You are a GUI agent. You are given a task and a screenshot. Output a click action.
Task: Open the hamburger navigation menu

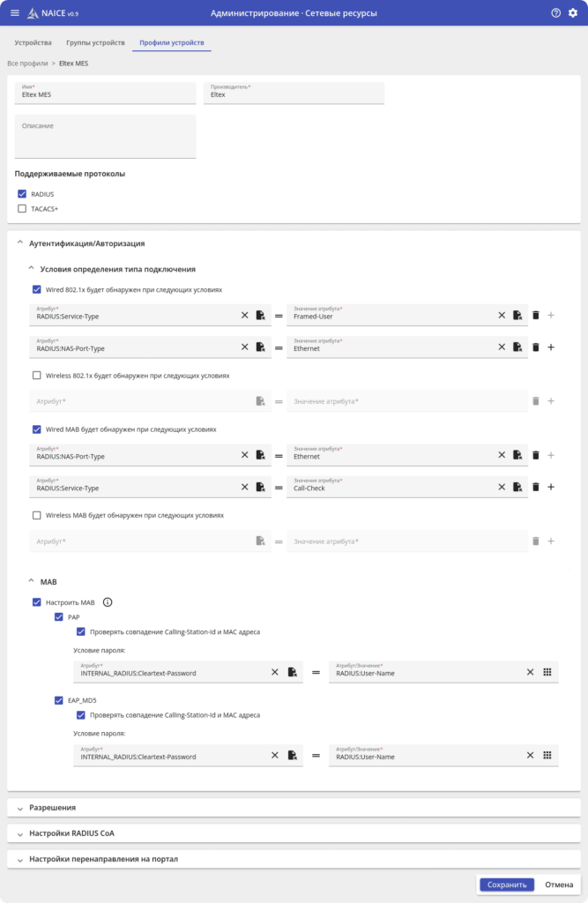14,13
